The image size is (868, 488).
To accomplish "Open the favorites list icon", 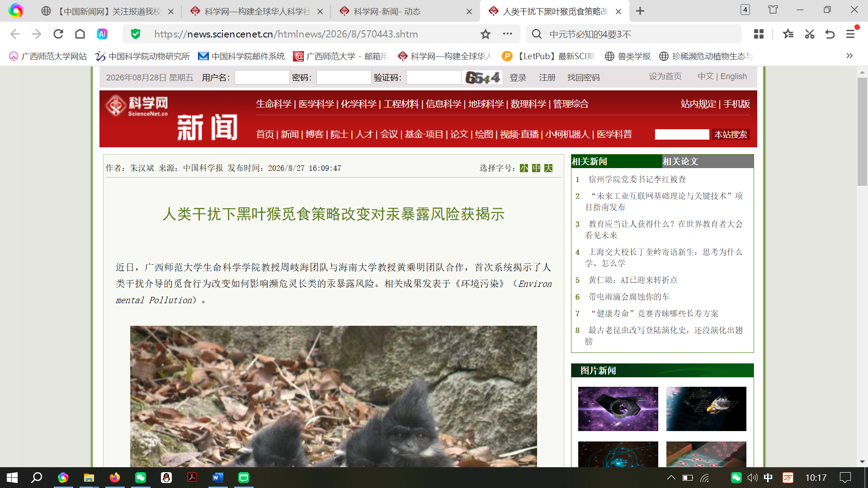I will (788, 34).
